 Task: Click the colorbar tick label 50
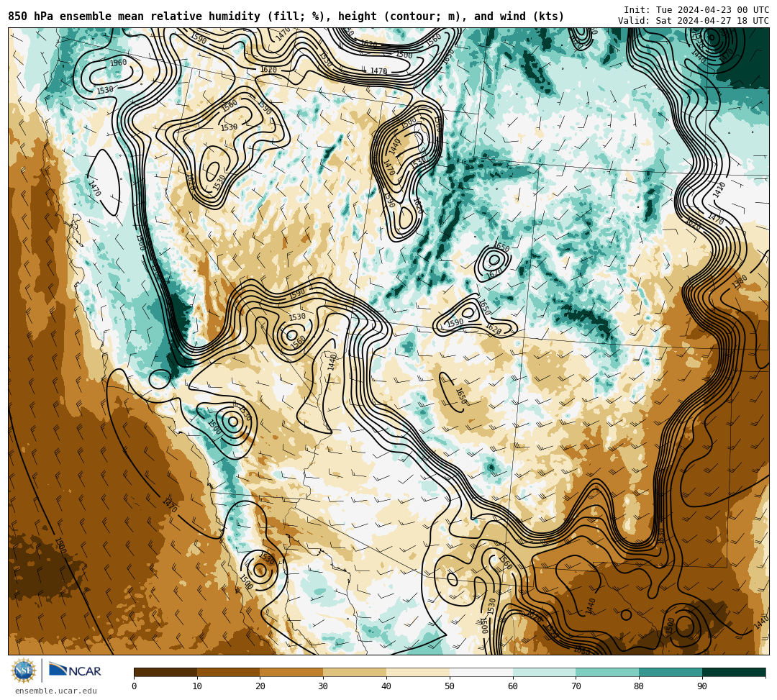(x=450, y=686)
